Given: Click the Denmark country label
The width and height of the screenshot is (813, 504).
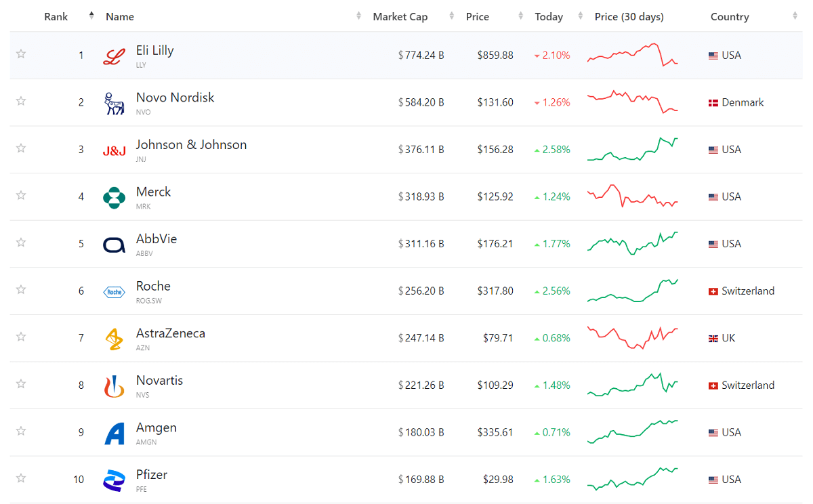Looking at the screenshot, I should [743, 102].
